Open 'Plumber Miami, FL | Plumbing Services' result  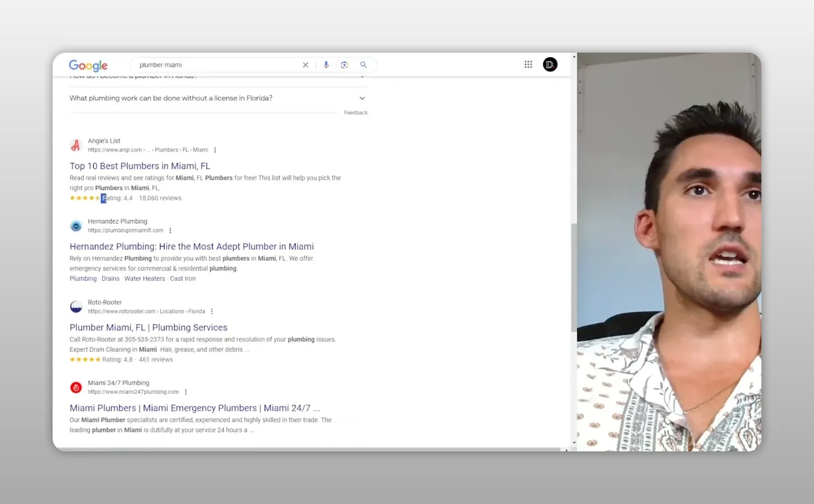148,327
